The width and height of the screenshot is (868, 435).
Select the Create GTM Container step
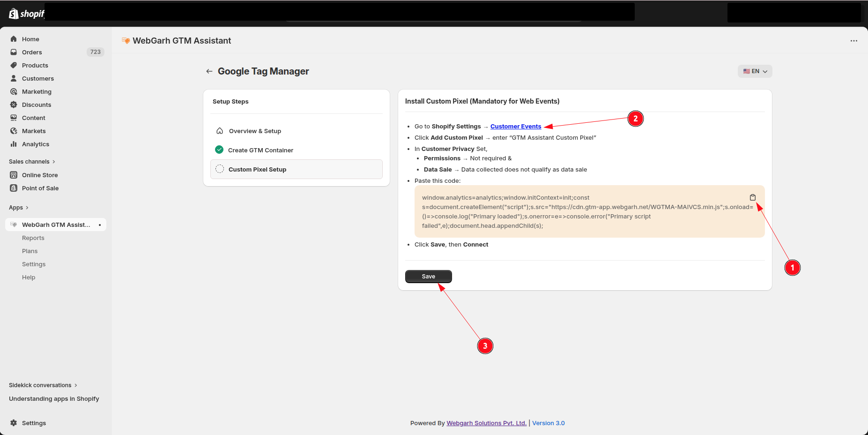[297, 150]
